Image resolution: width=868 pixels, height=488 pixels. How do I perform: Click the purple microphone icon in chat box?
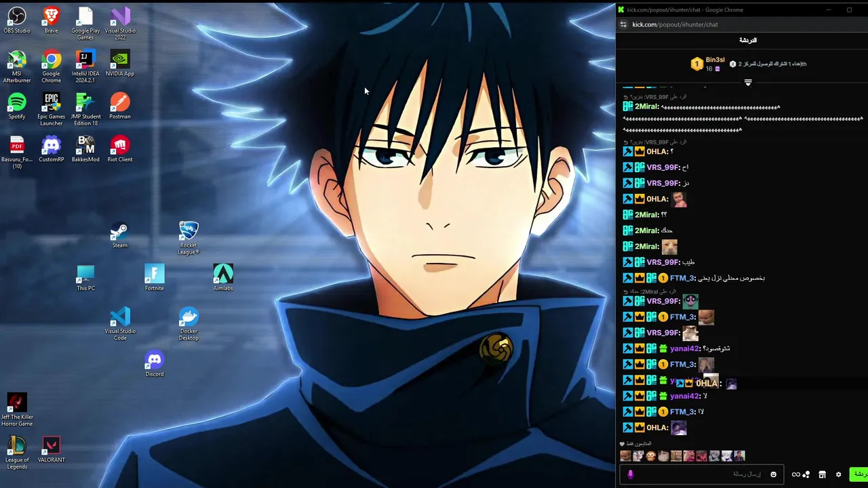coord(630,474)
